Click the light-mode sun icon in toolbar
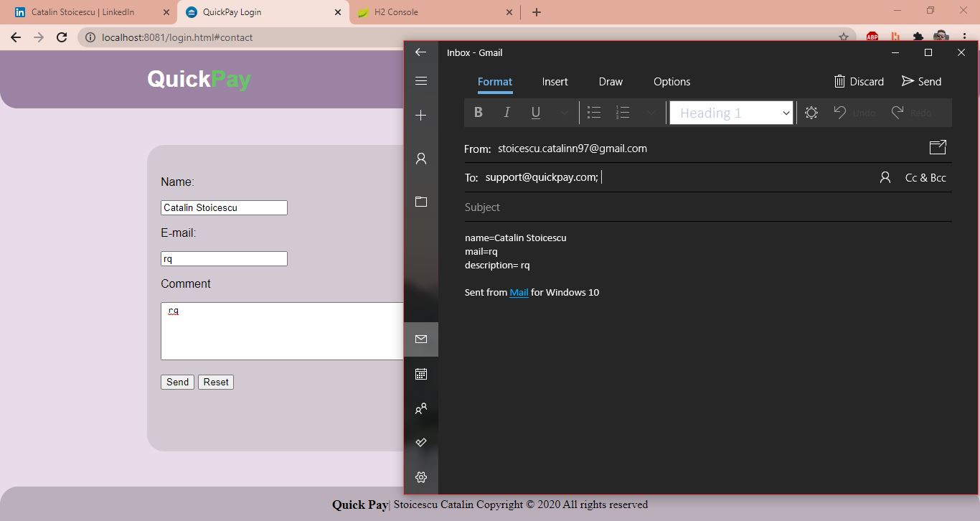 (x=811, y=113)
